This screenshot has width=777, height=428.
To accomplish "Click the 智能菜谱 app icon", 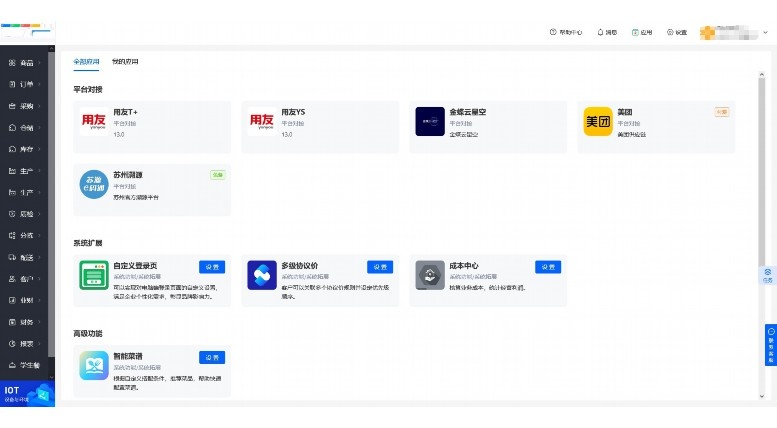I will [x=94, y=366].
